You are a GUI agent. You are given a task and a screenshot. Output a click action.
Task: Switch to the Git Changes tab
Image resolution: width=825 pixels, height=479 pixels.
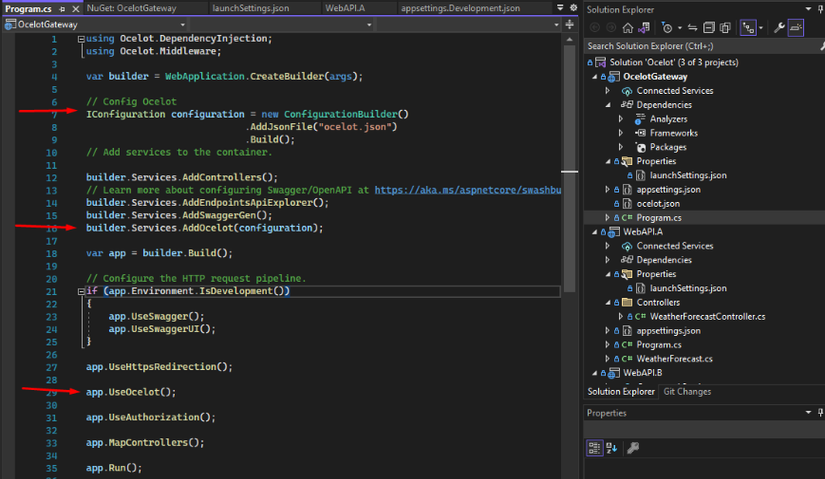coord(687,392)
